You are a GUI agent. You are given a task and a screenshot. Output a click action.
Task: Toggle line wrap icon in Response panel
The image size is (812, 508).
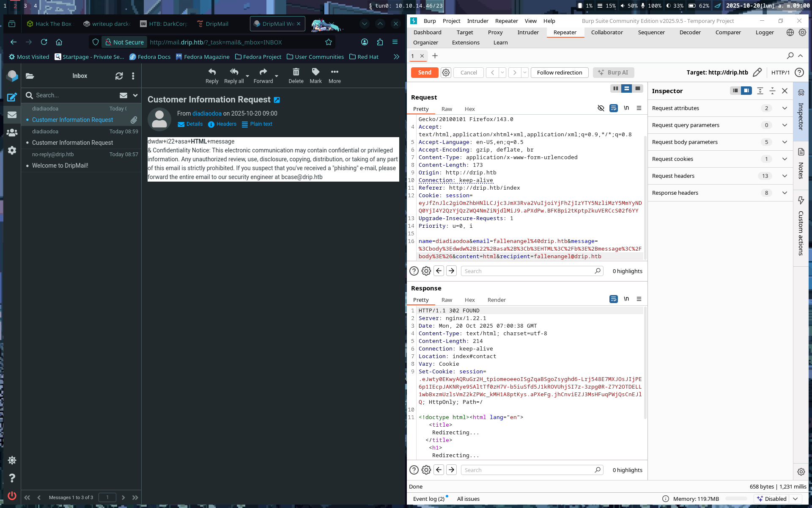click(x=613, y=299)
